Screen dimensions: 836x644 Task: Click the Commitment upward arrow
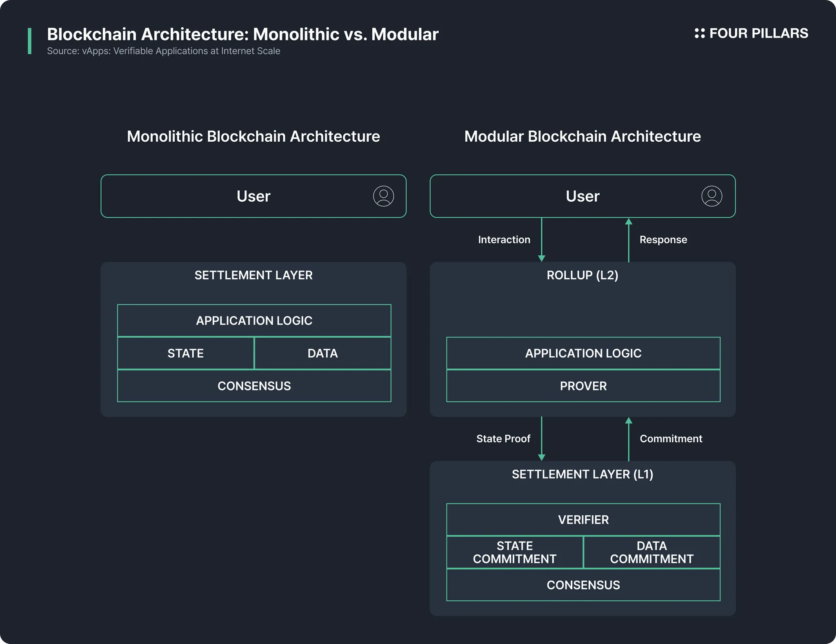pos(629,439)
